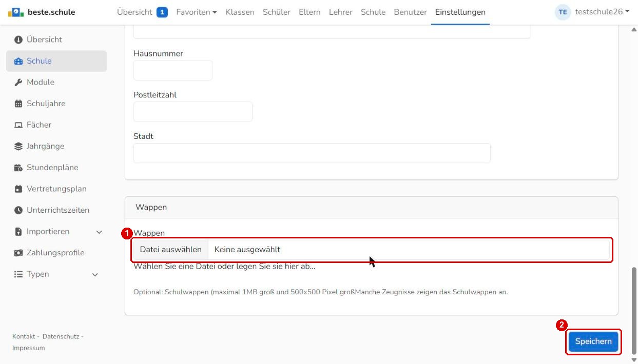Click the Übersicht notification badge

coord(162,12)
